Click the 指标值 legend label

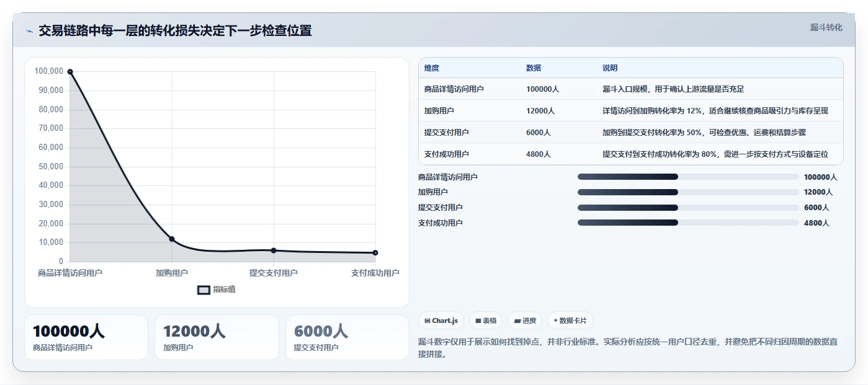(224, 290)
